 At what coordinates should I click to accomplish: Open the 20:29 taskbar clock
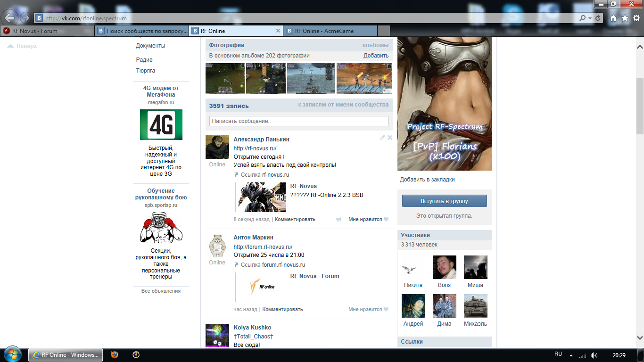(x=619, y=355)
